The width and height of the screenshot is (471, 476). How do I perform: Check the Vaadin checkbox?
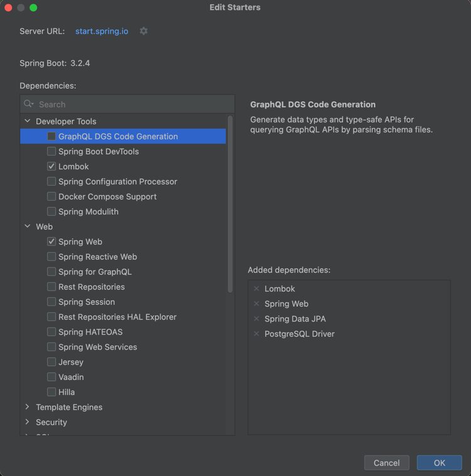(51, 377)
